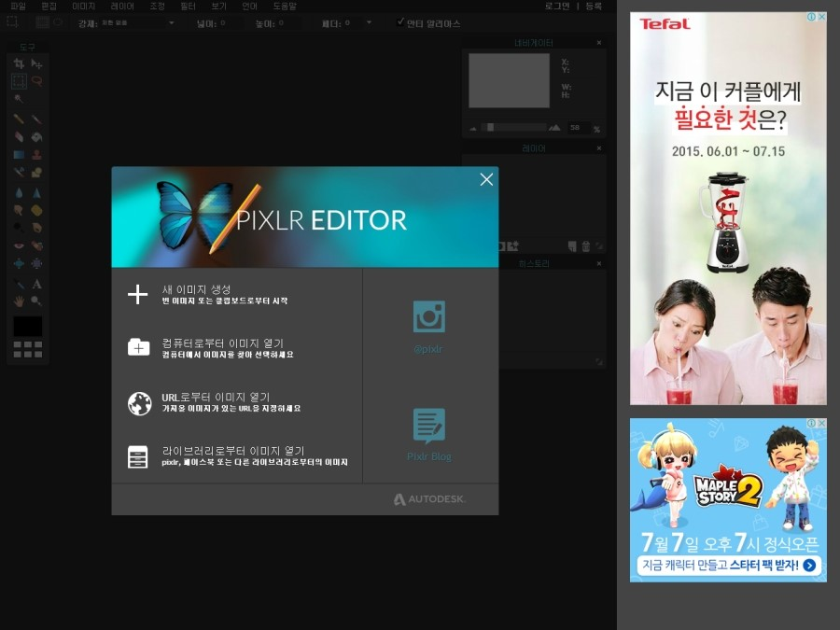Click the MapleStory 2 advertisement banner
Image resolution: width=840 pixels, height=630 pixels.
(728, 500)
